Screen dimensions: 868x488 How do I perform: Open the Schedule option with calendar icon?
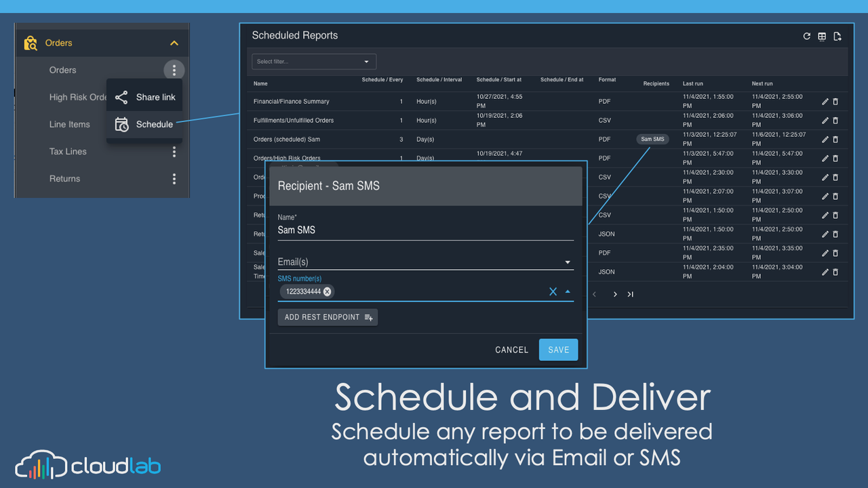pos(144,124)
